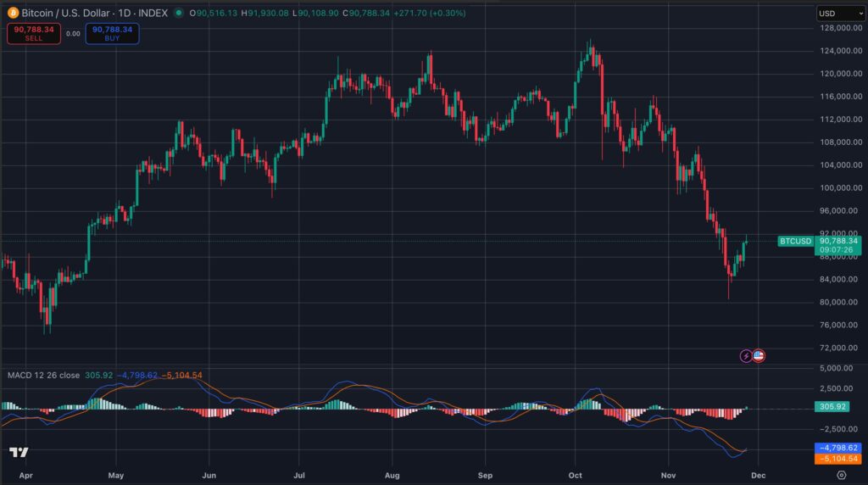
Task: Click the Oct label on the time axis
Action: [576, 475]
